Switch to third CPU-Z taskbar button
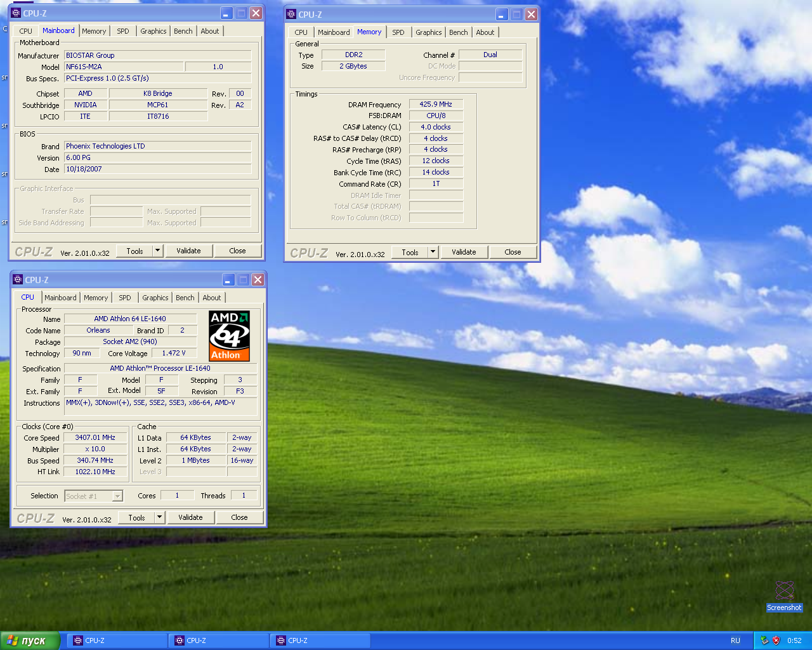The width and height of the screenshot is (812, 650). pyautogui.click(x=320, y=640)
